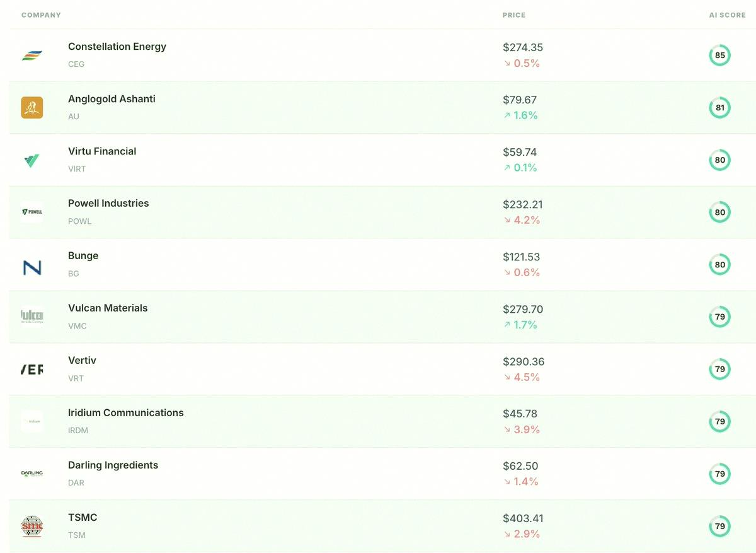Open the Iridium Communications company name
The image size is (756, 553).
point(126,413)
